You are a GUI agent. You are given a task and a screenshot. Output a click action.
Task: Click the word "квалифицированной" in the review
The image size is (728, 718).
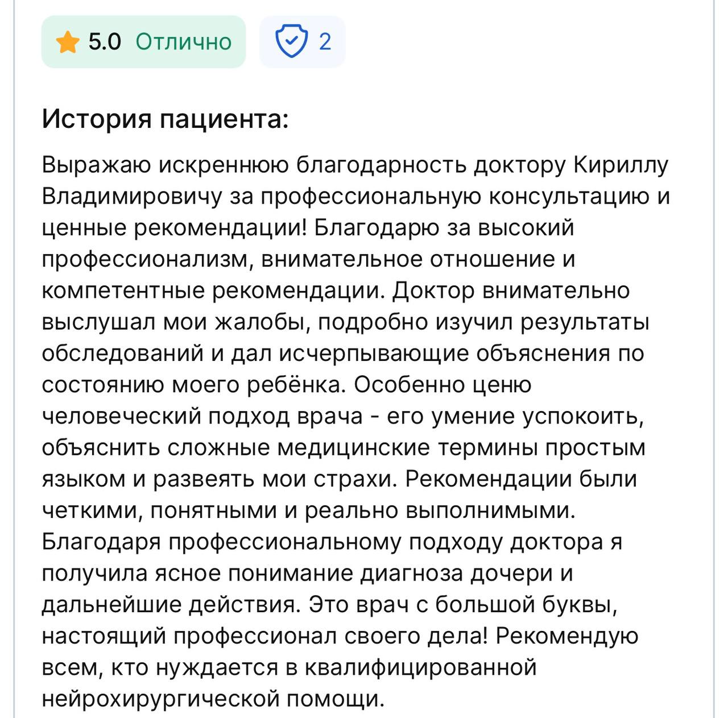[421, 667]
